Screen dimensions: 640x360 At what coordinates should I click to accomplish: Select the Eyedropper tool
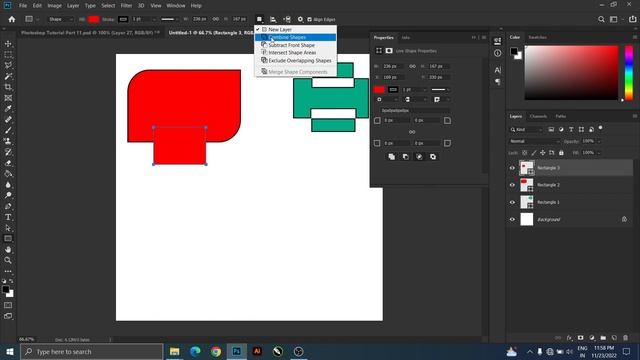point(8,109)
